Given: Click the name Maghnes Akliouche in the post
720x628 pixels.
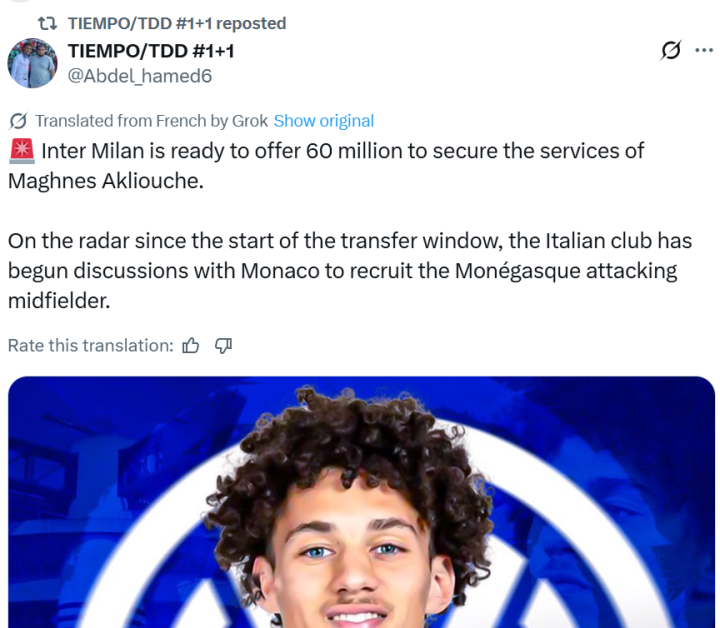Looking at the screenshot, I should point(106,181).
